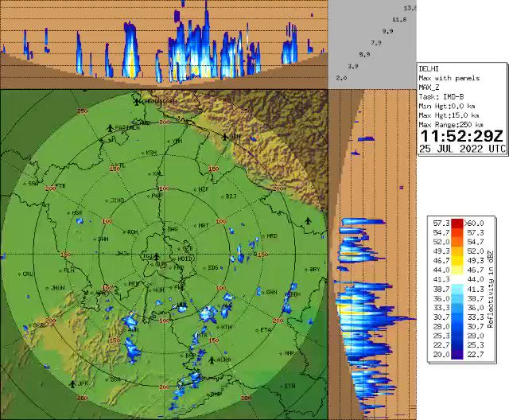The height and width of the screenshot is (420, 509).
Task: Click the 11:52:29Z timestamp
Action: 461,136
